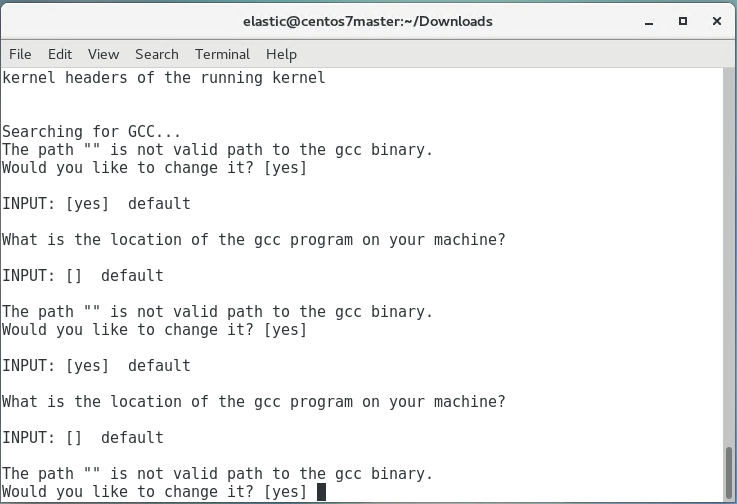Open the Search menu
The height and width of the screenshot is (504, 737).
[157, 54]
